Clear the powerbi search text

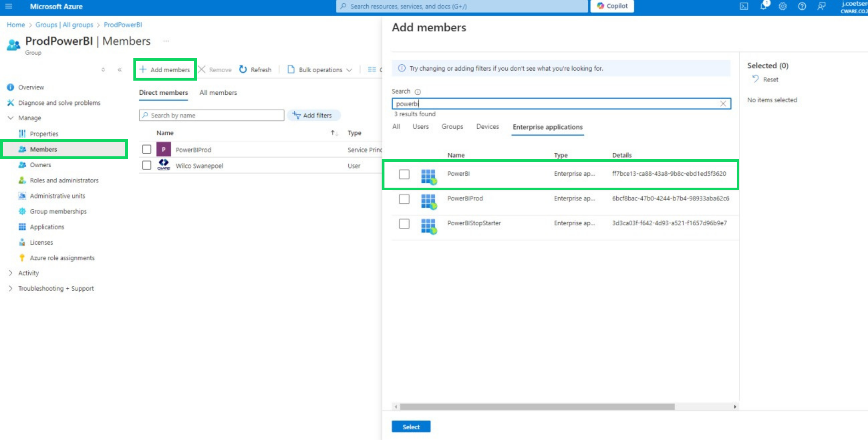pyautogui.click(x=723, y=103)
